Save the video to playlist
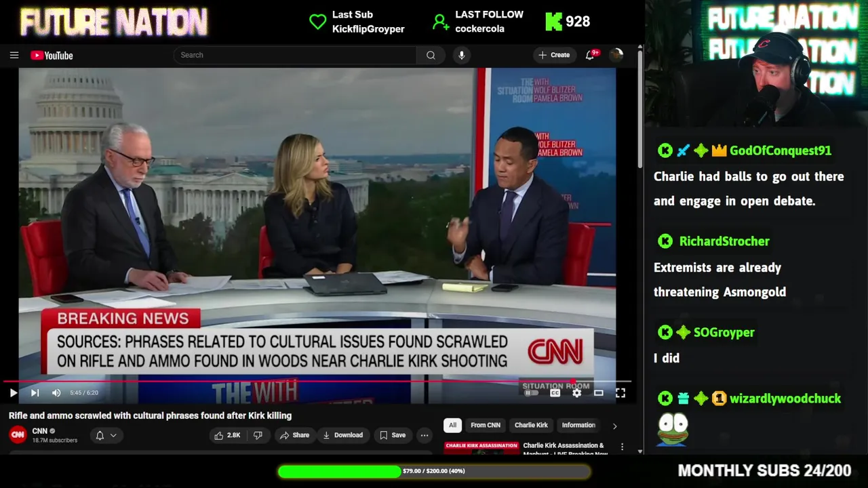The height and width of the screenshot is (488, 868). 392,435
